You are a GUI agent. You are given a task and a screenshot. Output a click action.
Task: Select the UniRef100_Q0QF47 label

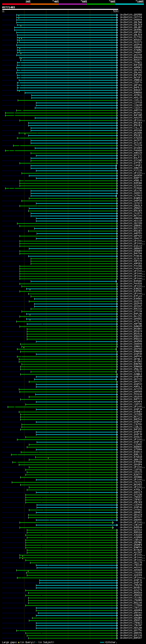coord(131,422)
